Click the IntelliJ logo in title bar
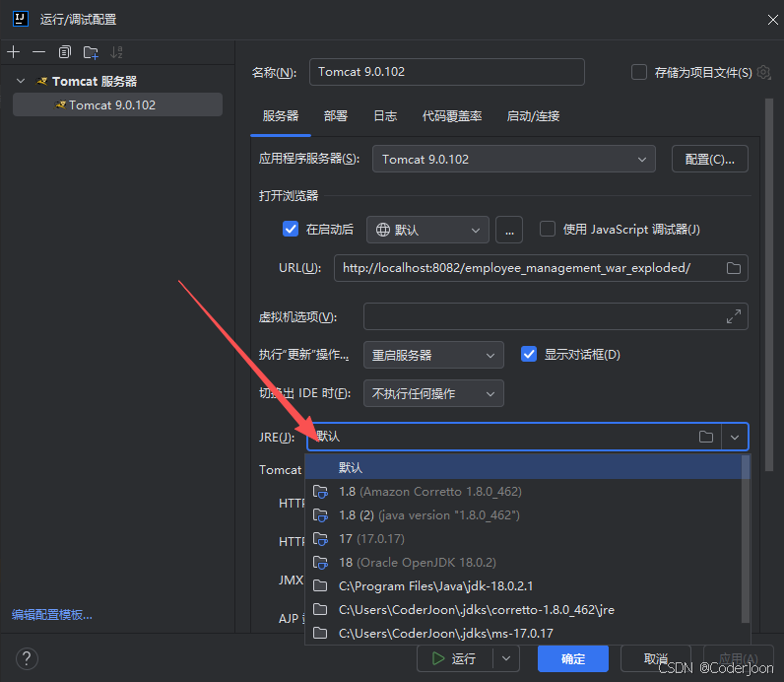Viewport: 784px width, 682px height. 20,19
